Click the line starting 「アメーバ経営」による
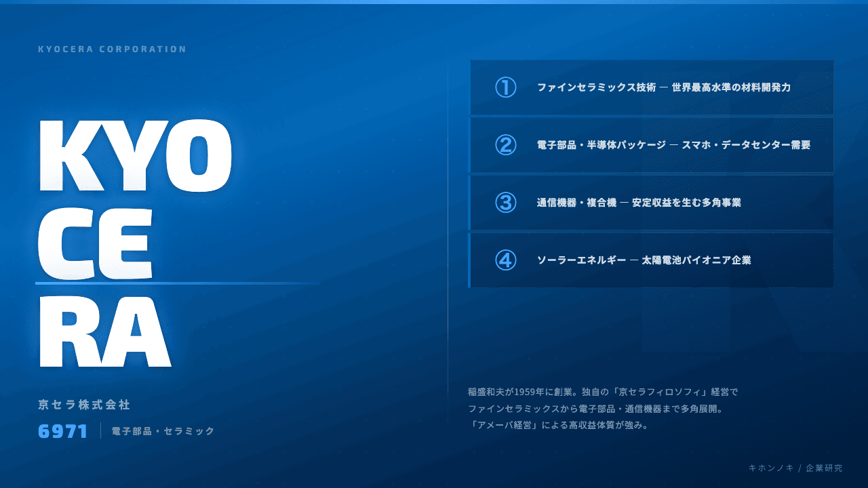868x488 pixels. 559,426
